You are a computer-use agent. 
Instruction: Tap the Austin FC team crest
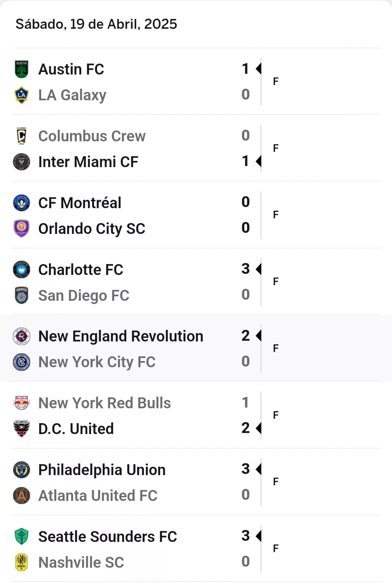[21, 69]
